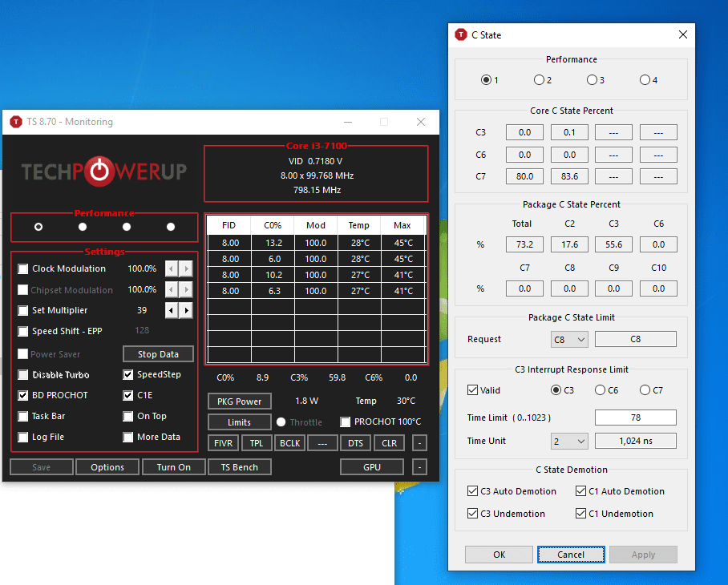The height and width of the screenshot is (585, 728).
Task: Click the DTS button
Action: tap(356, 443)
